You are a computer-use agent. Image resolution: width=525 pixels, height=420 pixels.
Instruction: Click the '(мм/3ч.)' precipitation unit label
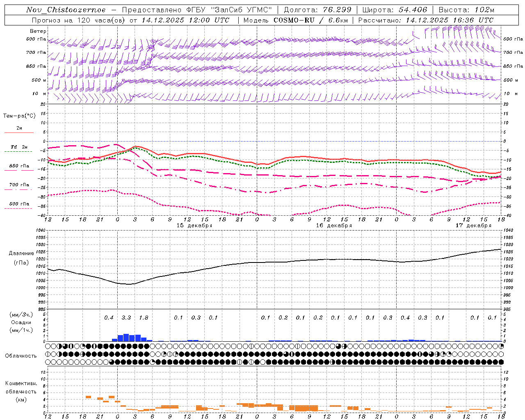(x=21, y=315)
